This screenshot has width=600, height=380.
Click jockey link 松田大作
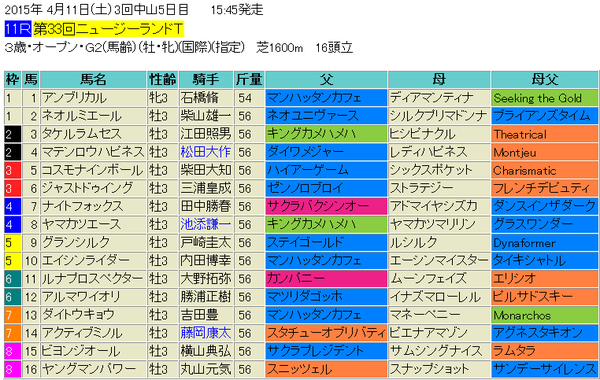[205, 152]
